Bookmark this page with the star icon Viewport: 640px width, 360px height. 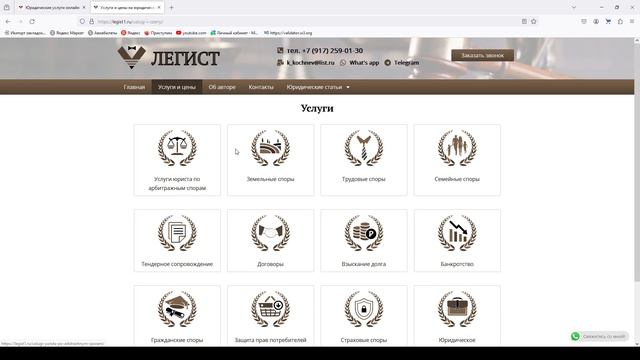[x=533, y=21]
